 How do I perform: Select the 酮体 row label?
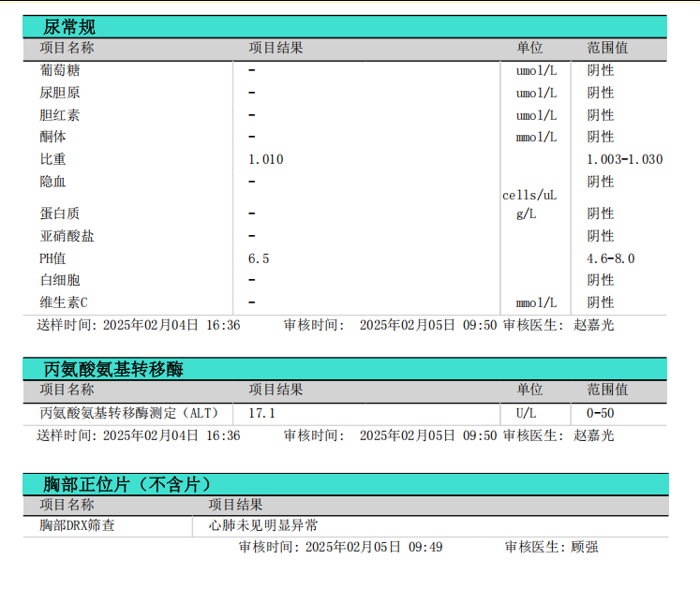tap(52, 137)
